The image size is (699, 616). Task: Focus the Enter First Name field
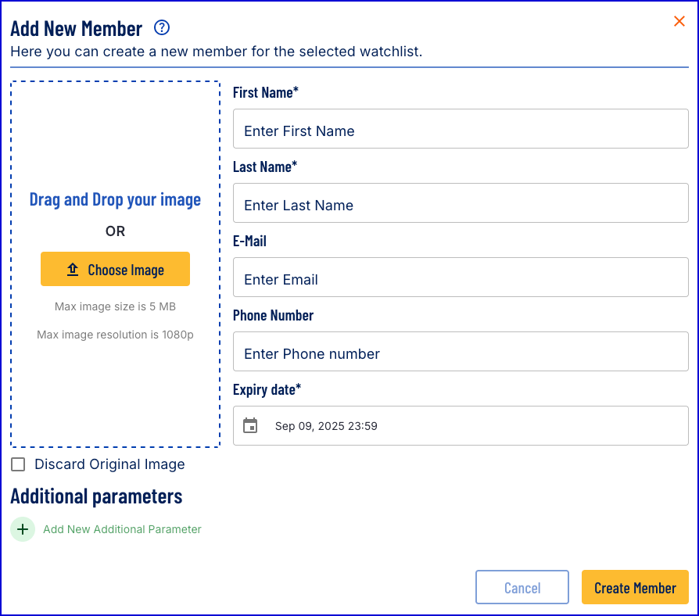tap(461, 129)
